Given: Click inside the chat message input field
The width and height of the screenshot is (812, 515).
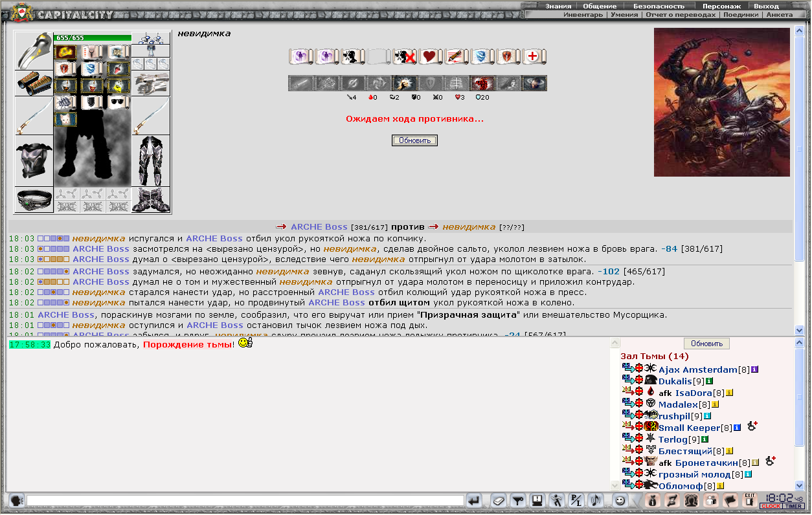Looking at the screenshot, I should click(x=245, y=500).
